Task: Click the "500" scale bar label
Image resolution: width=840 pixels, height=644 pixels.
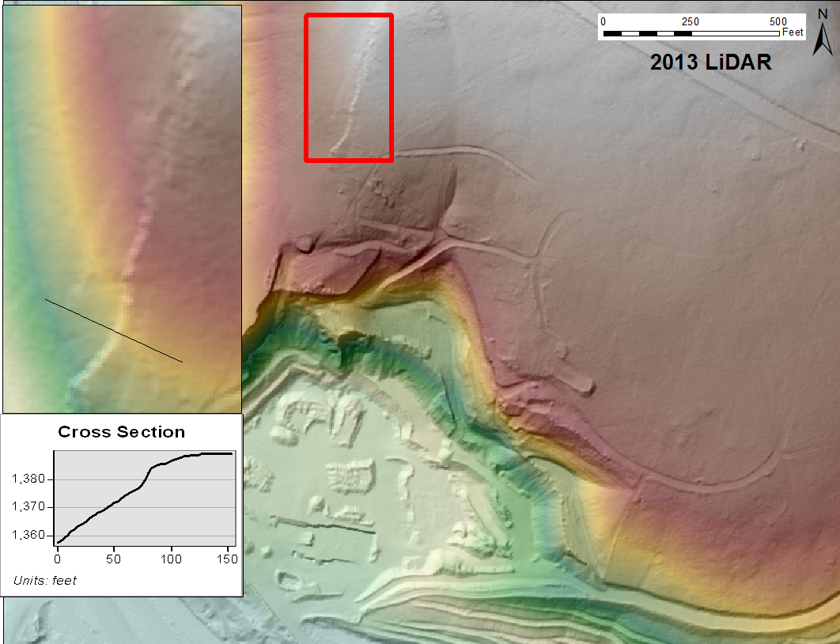Action: coord(778,22)
